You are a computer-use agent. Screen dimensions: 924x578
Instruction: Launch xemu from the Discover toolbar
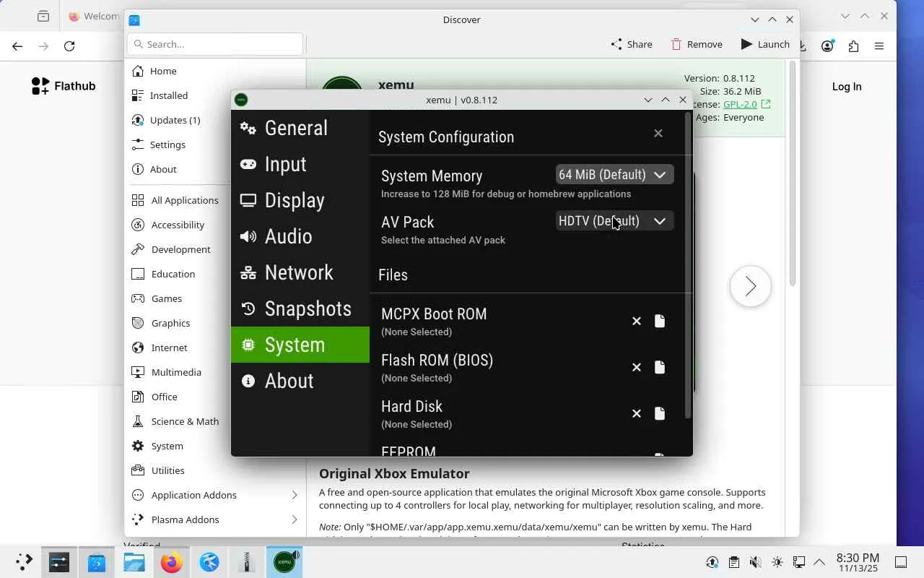coord(765,44)
